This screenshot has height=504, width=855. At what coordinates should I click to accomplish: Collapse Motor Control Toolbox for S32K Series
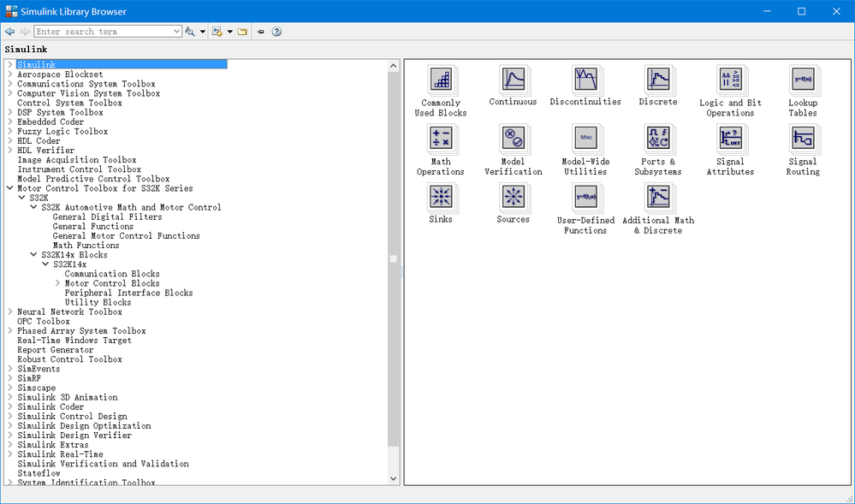[x=10, y=188]
